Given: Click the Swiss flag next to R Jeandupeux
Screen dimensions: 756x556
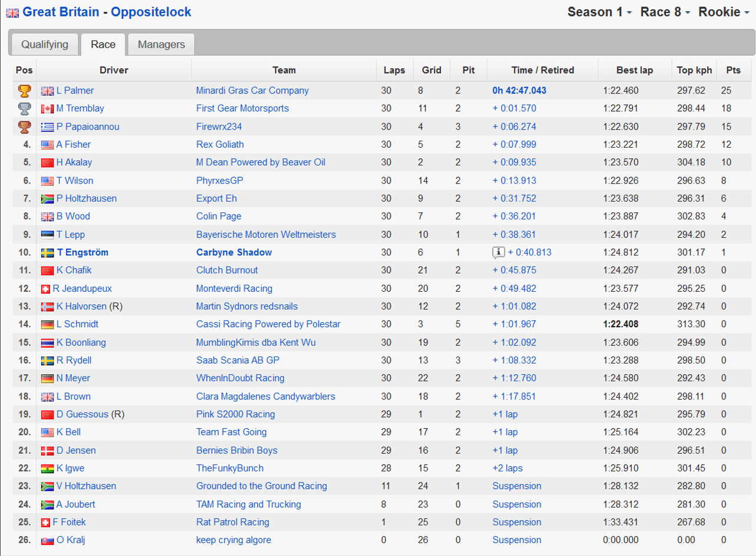Looking at the screenshot, I should point(45,289).
